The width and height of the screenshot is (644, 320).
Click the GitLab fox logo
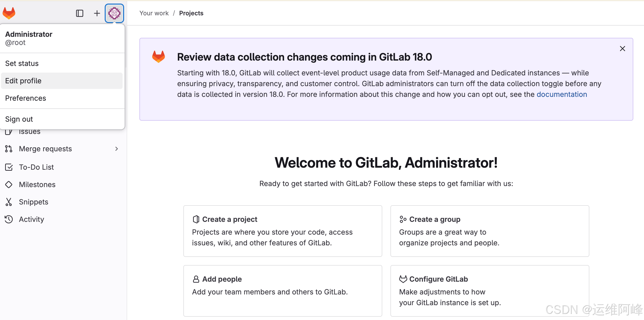(x=9, y=13)
